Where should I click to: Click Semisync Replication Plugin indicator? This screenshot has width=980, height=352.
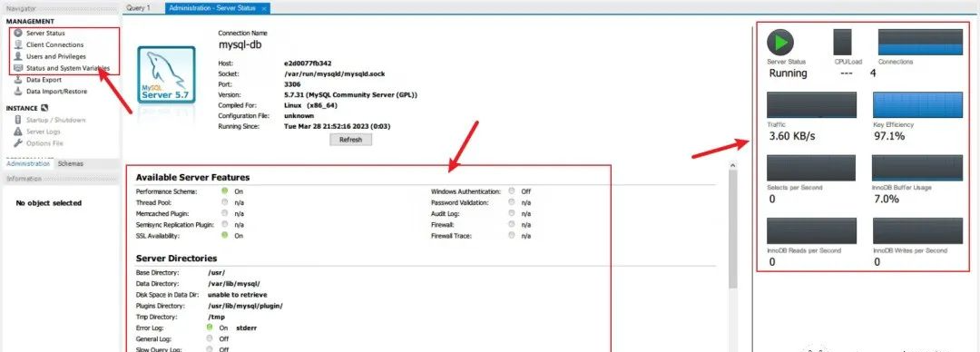pos(224,224)
